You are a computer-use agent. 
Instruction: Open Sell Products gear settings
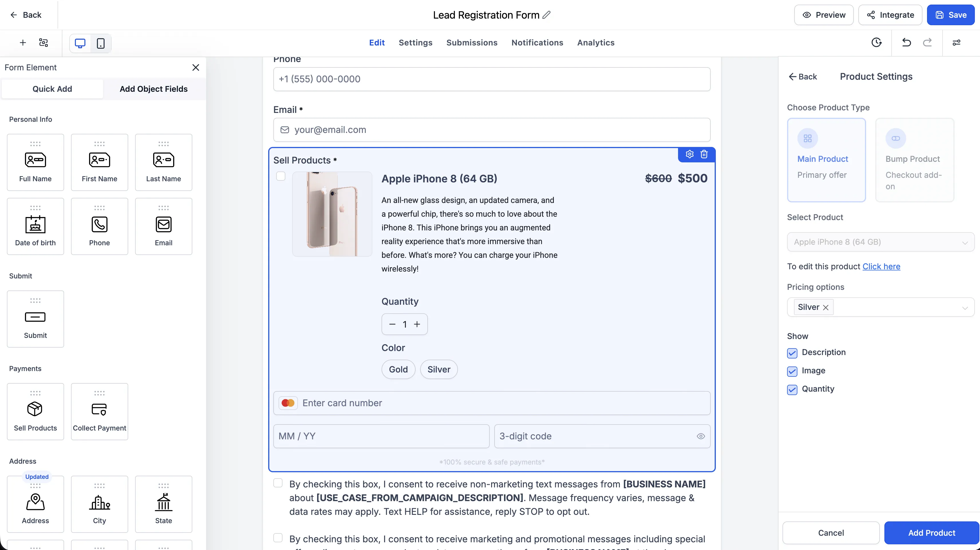690,154
